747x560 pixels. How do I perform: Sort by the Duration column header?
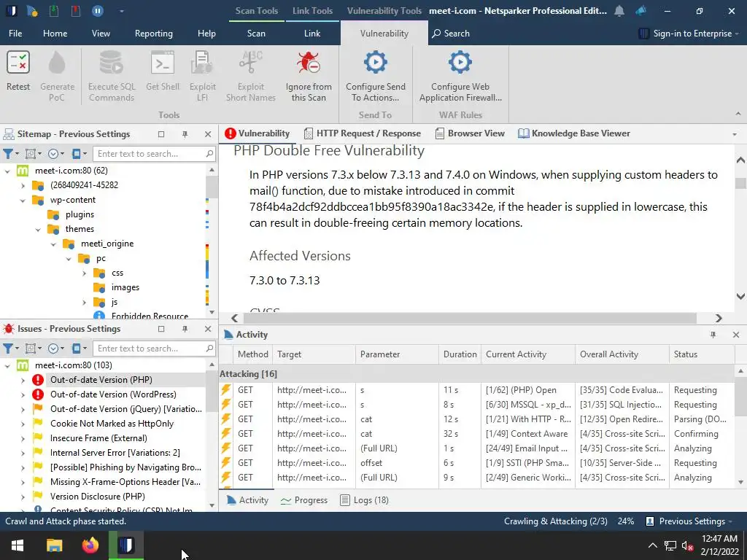click(460, 354)
